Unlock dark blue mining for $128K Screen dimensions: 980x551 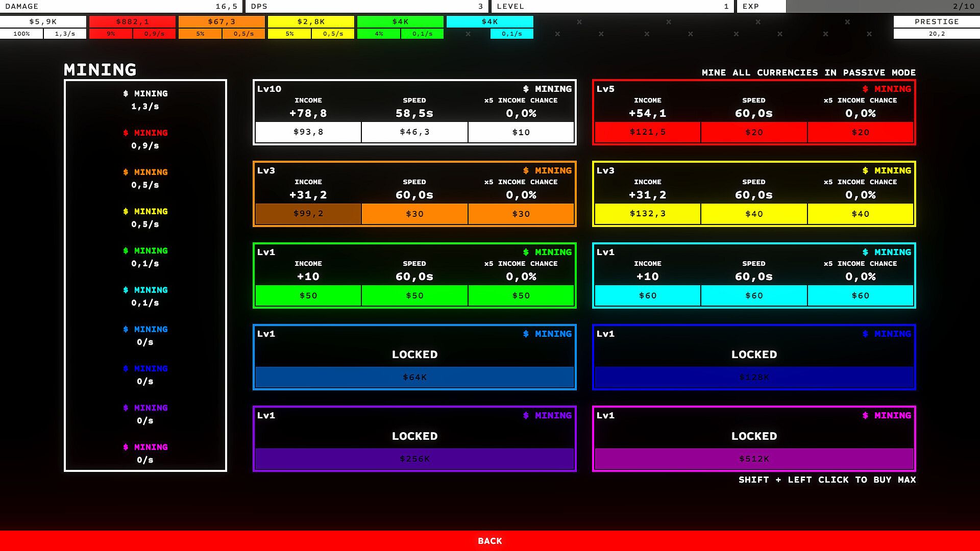coord(754,377)
